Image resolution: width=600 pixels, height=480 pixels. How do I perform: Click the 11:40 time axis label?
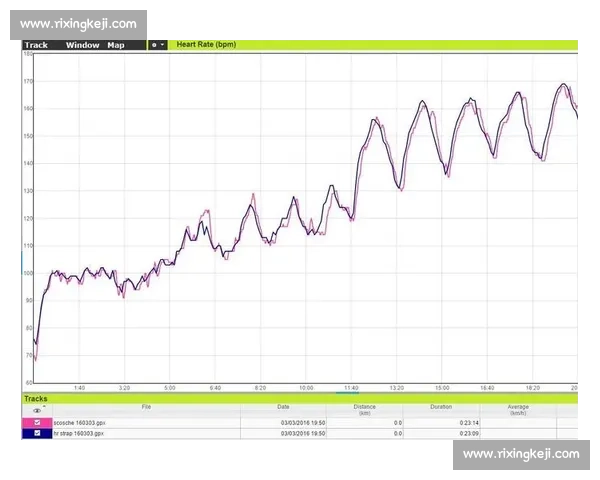tap(351, 388)
